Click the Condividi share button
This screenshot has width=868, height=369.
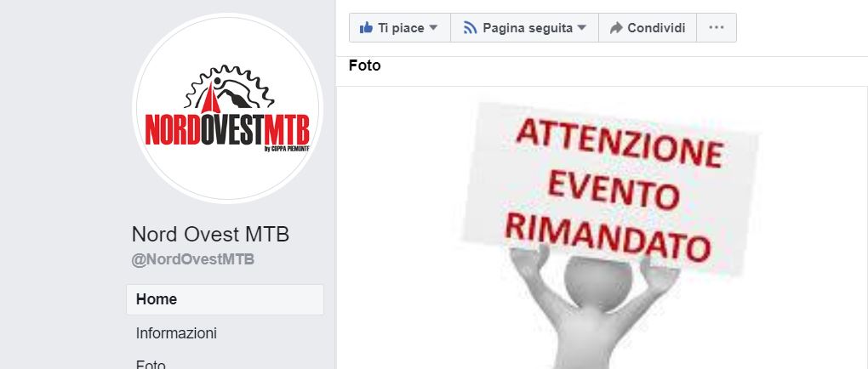point(647,28)
